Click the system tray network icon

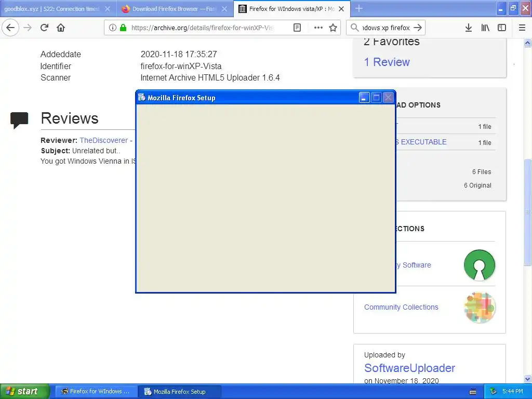pos(494,392)
